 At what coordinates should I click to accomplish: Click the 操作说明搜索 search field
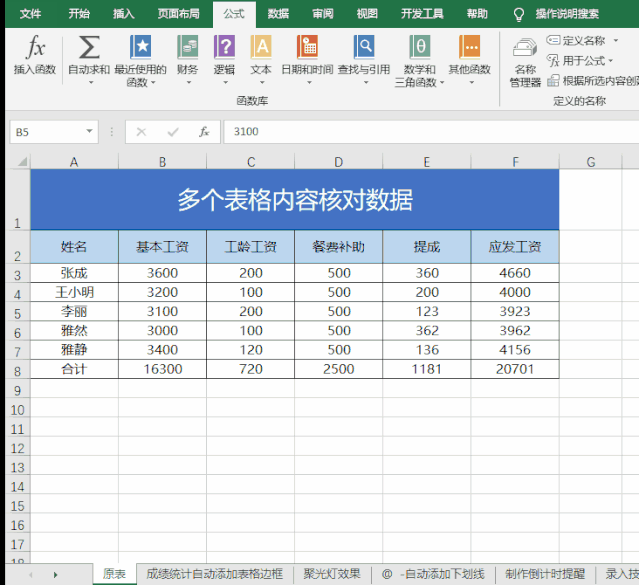[x=567, y=14]
